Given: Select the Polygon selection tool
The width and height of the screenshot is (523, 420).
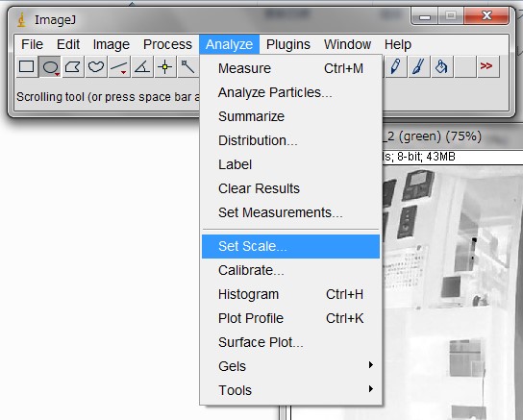Looking at the screenshot, I should [73, 66].
